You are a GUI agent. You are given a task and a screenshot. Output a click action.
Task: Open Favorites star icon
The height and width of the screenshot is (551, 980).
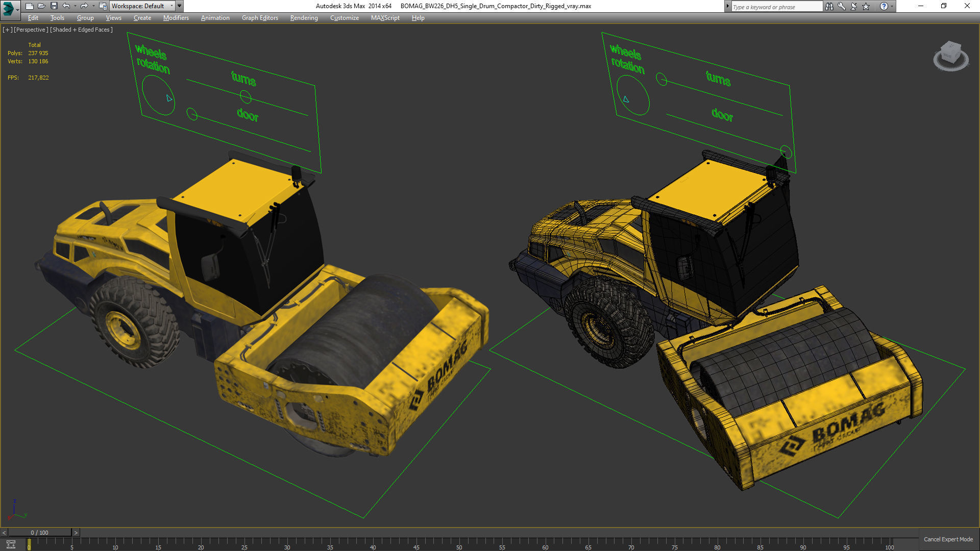(x=866, y=6)
